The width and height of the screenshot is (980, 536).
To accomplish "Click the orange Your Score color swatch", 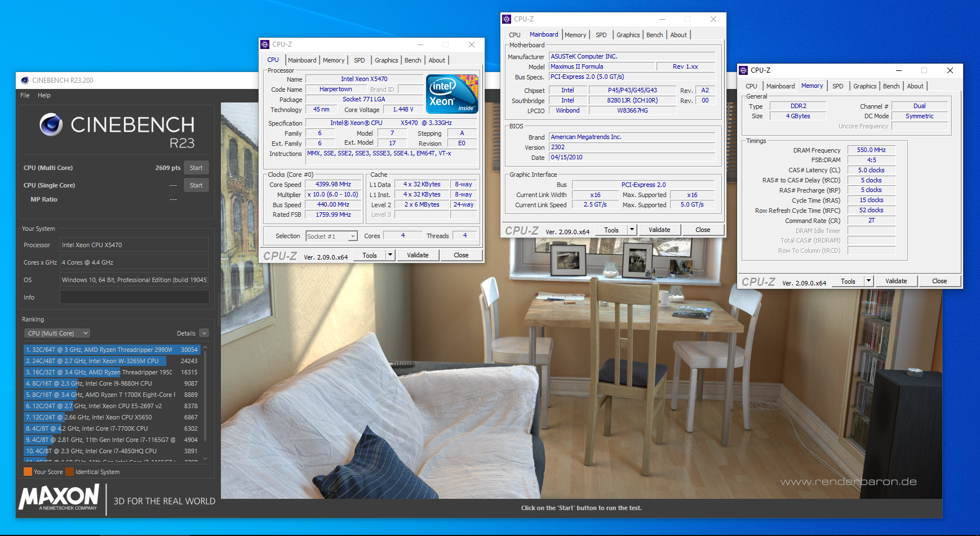I will (27, 472).
